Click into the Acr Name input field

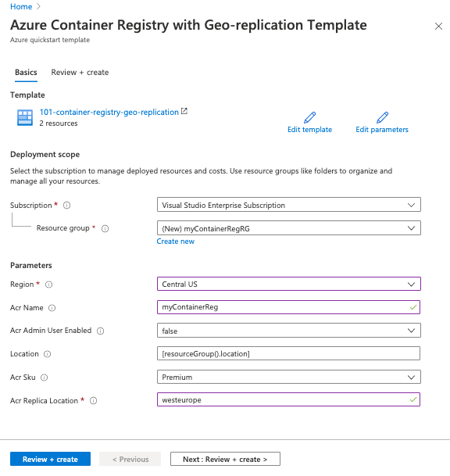pyautogui.click(x=288, y=307)
